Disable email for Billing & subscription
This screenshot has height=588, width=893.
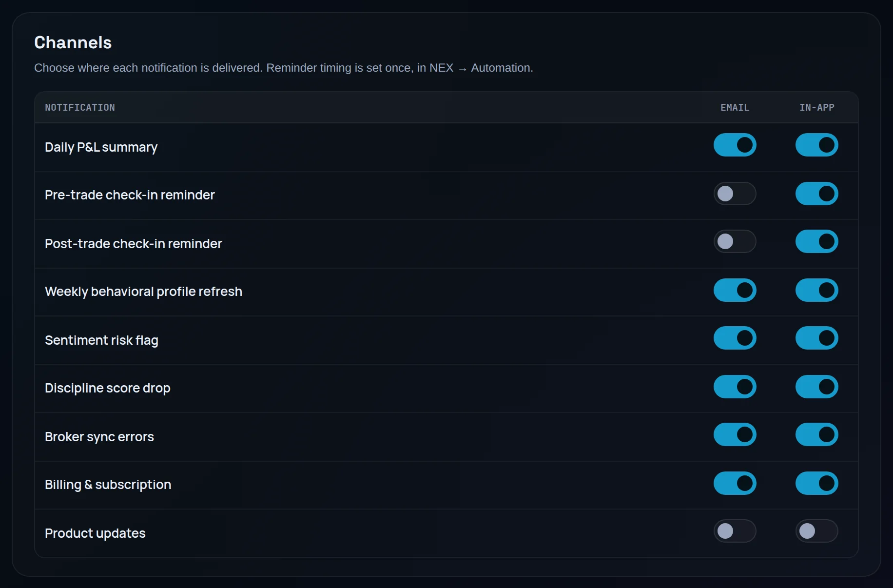tap(735, 483)
